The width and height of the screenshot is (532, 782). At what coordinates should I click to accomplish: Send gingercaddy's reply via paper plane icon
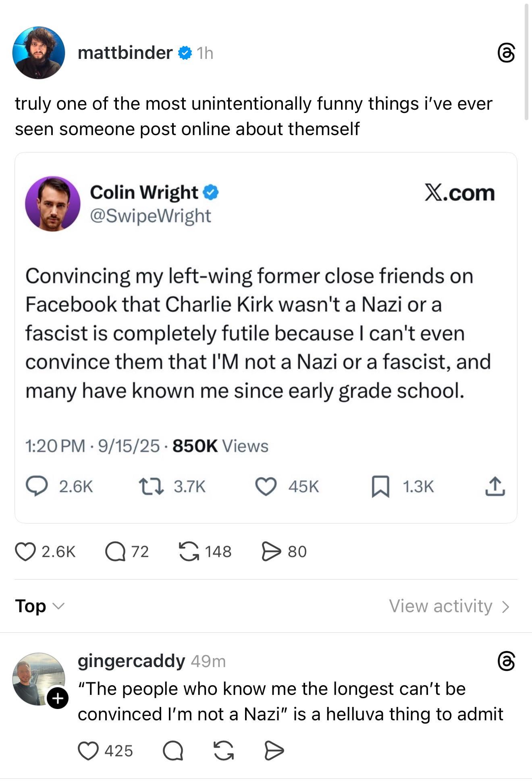click(274, 751)
